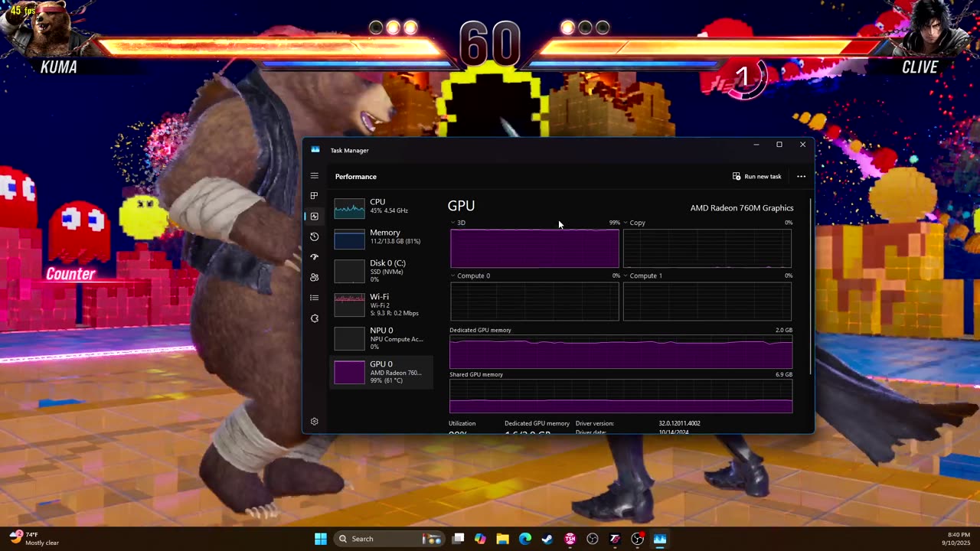Viewport: 980px width, 551px height.
Task: Open Microsoft Edge from the taskbar
Action: 525,539
